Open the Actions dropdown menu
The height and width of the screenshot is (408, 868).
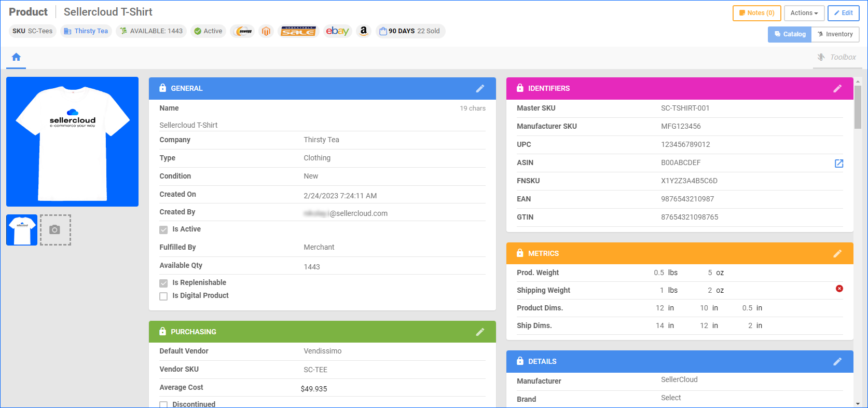[804, 13]
